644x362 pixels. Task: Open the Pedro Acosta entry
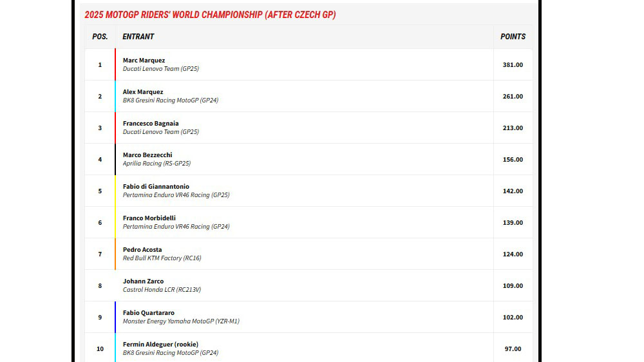[142, 250]
